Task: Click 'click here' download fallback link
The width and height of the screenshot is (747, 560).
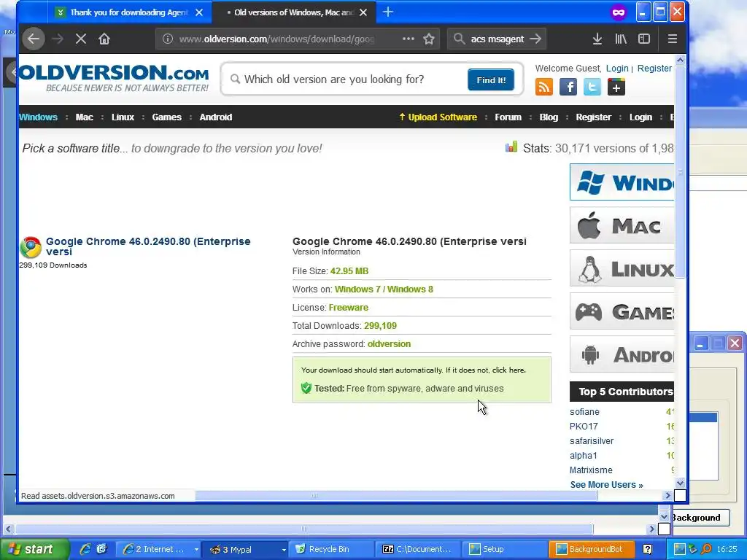Action: click(508, 370)
